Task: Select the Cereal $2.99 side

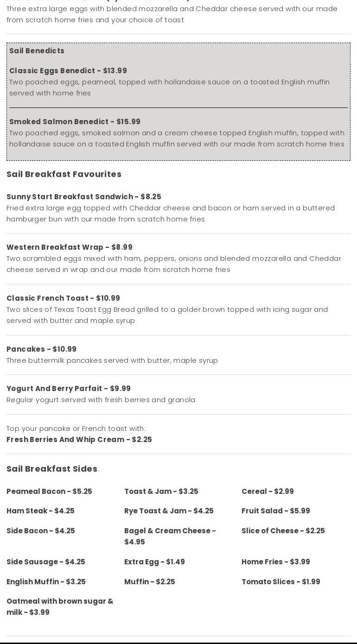Action: 268,492
